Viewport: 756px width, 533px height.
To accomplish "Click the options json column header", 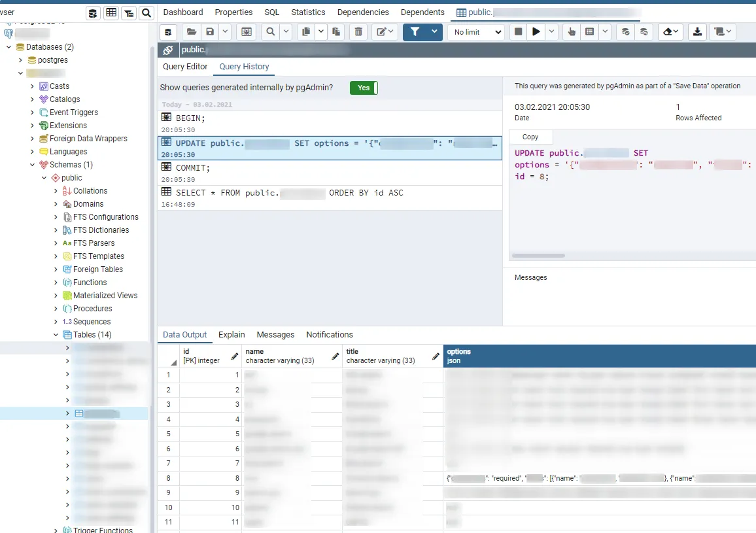I will click(599, 356).
